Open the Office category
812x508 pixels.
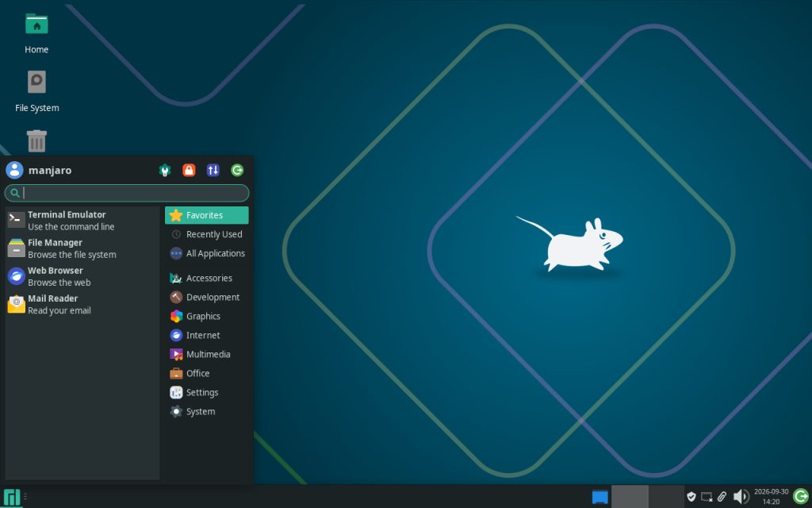(207, 373)
